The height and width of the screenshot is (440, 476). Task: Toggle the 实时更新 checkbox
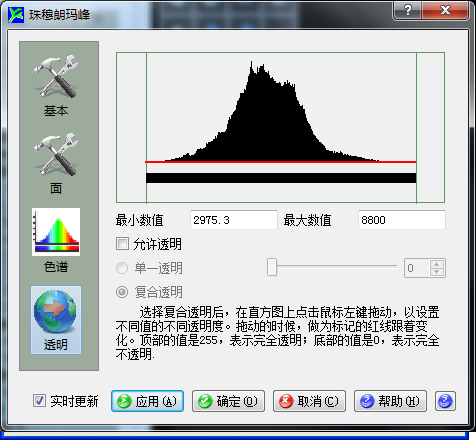(x=39, y=401)
